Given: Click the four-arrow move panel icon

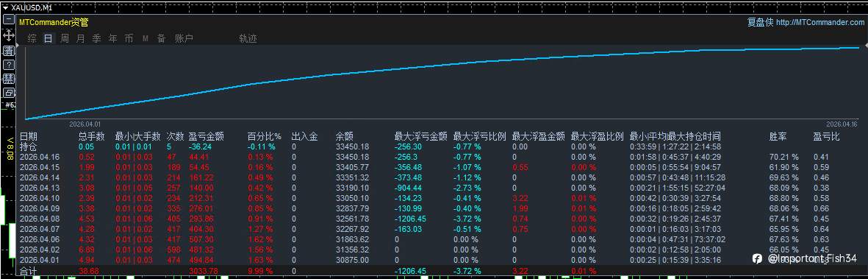Looking at the screenshot, I should 8,35.
